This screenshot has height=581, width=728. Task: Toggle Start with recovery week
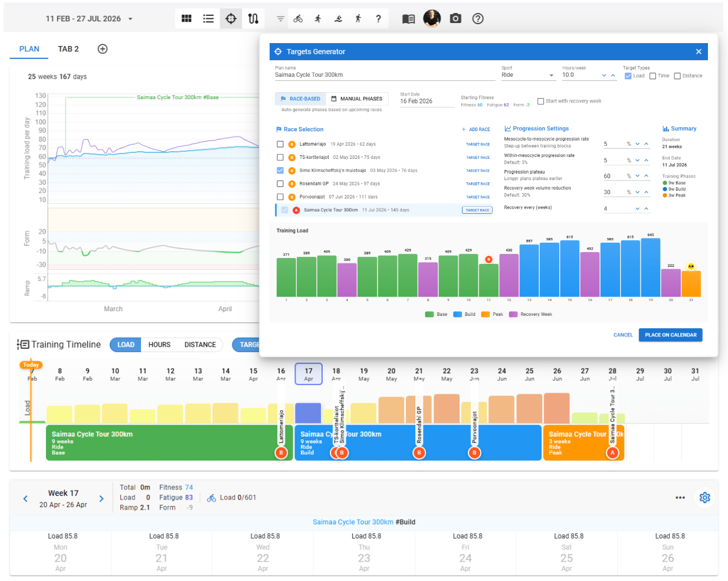pos(540,101)
